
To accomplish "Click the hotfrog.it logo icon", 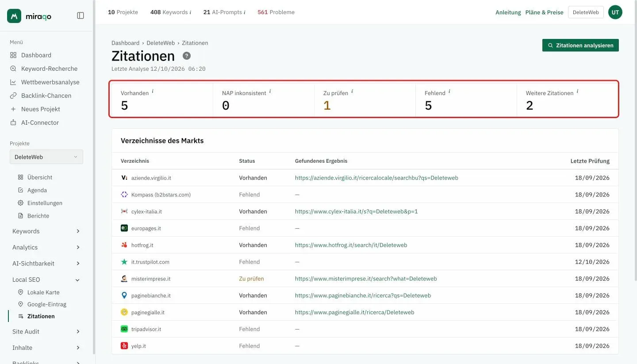I will point(124,245).
